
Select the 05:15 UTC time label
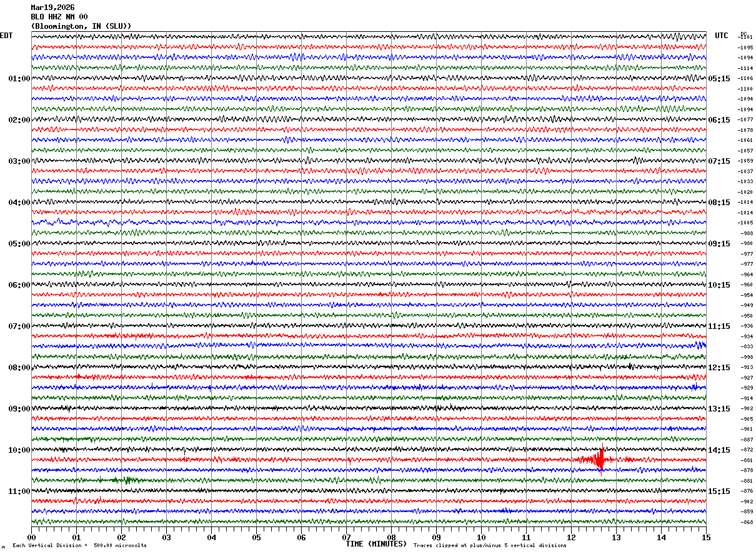[719, 79]
